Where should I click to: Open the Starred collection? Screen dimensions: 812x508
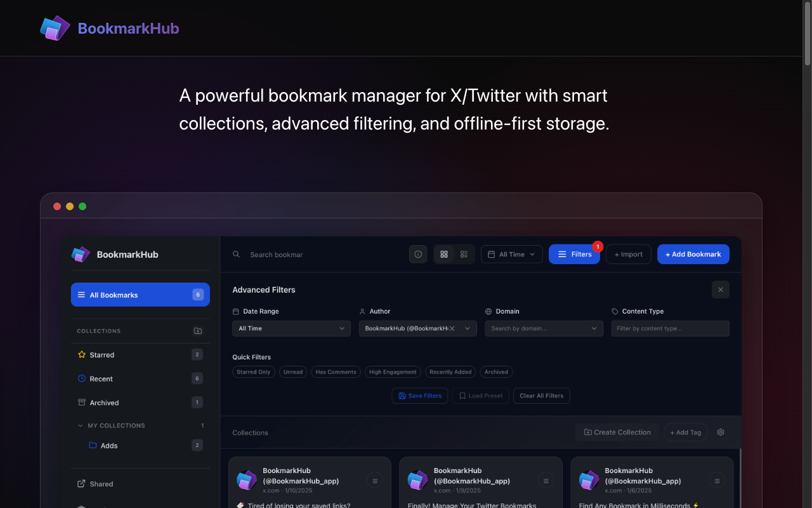(140, 355)
